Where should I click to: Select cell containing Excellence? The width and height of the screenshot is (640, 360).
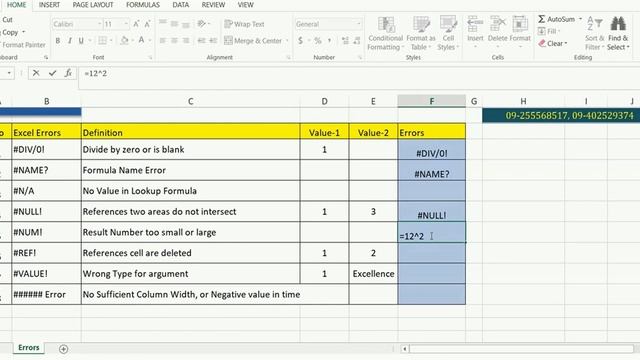click(373, 273)
